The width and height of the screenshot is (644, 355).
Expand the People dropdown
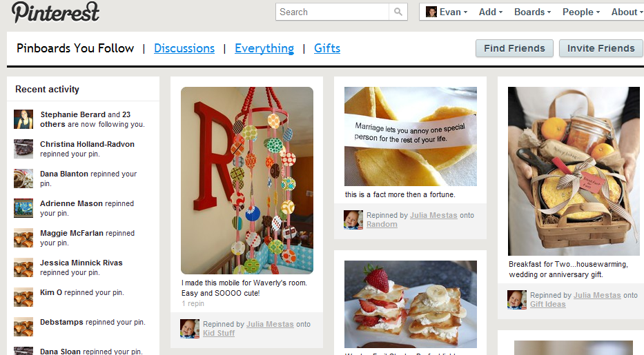pos(581,12)
